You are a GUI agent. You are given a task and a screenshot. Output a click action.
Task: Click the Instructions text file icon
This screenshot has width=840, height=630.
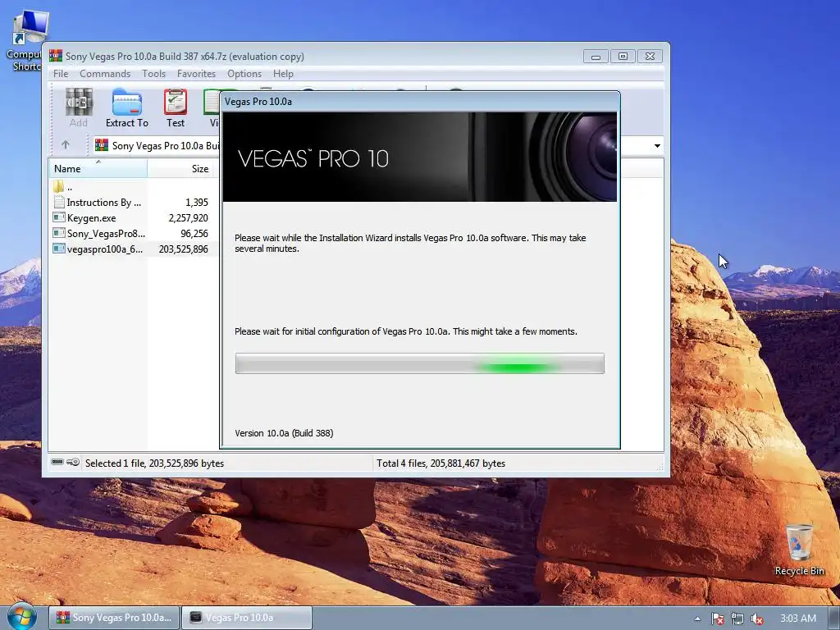(x=59, y=202)
